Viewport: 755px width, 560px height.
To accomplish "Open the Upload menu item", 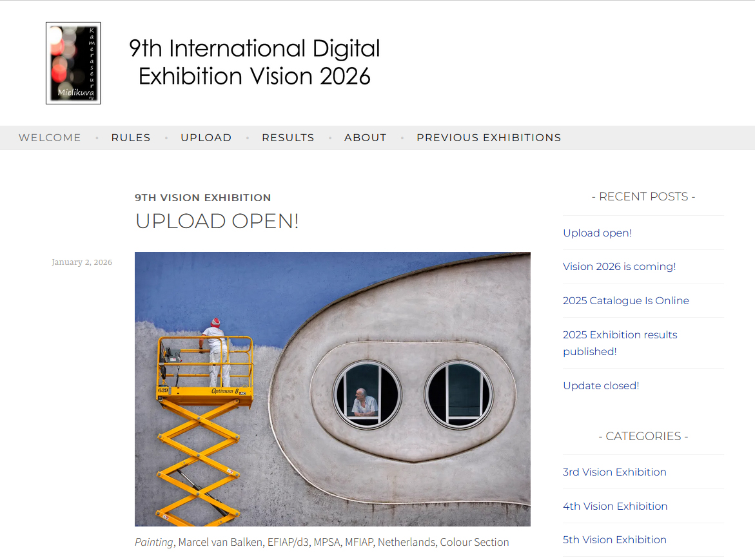I will [x=206, y=138].
